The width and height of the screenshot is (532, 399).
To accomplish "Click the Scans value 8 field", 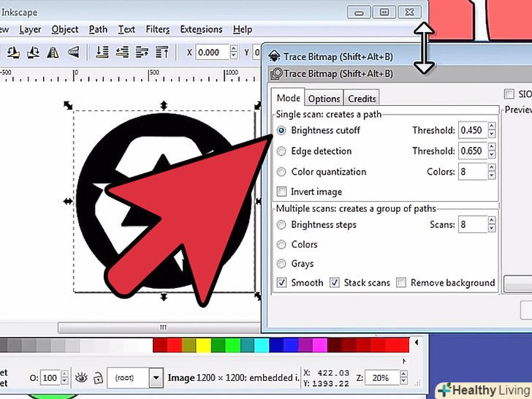I will coord(473,224).
